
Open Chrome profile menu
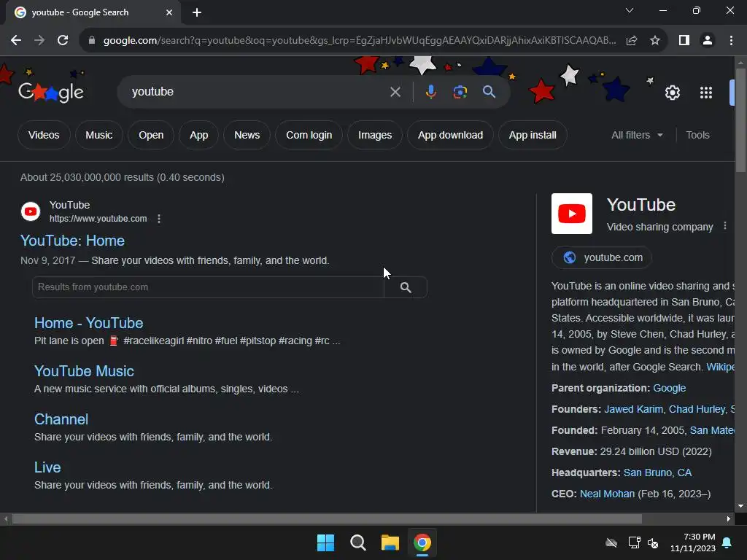[708, 41]
